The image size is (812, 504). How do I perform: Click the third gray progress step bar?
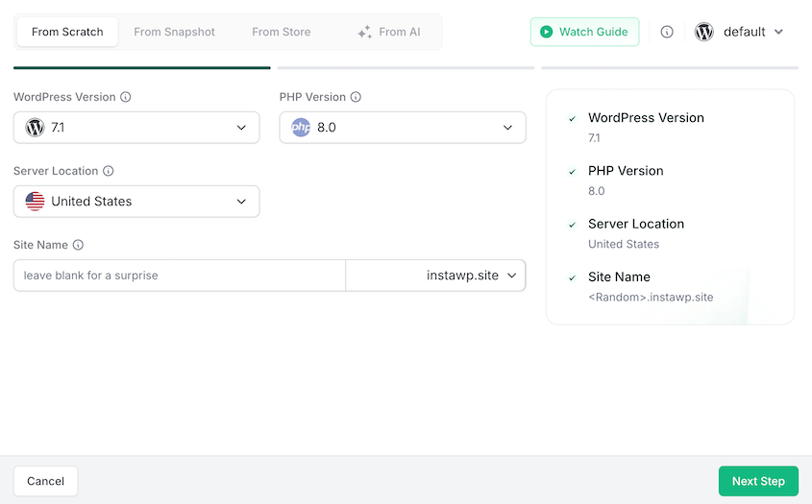670,68
